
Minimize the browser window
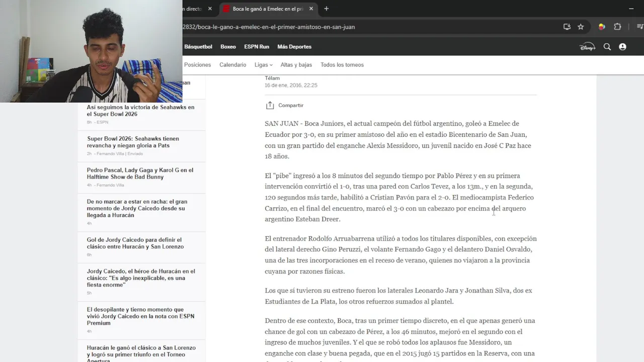click(631, 9)
